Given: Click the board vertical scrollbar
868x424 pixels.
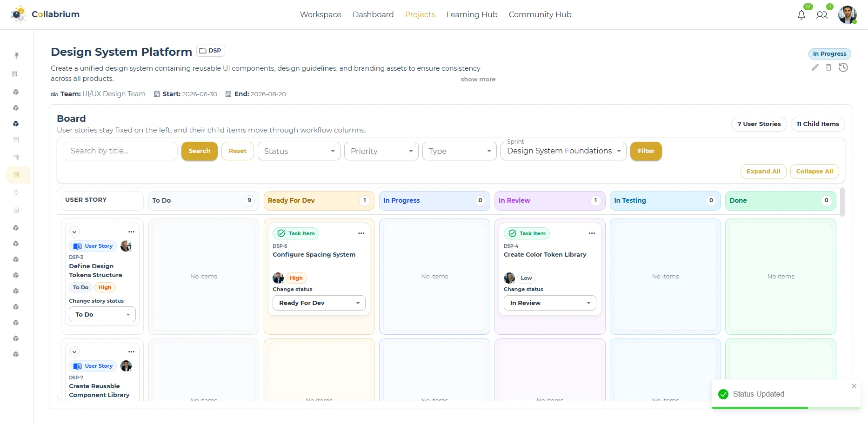Looking at the screenshot, I should [842, 202].
